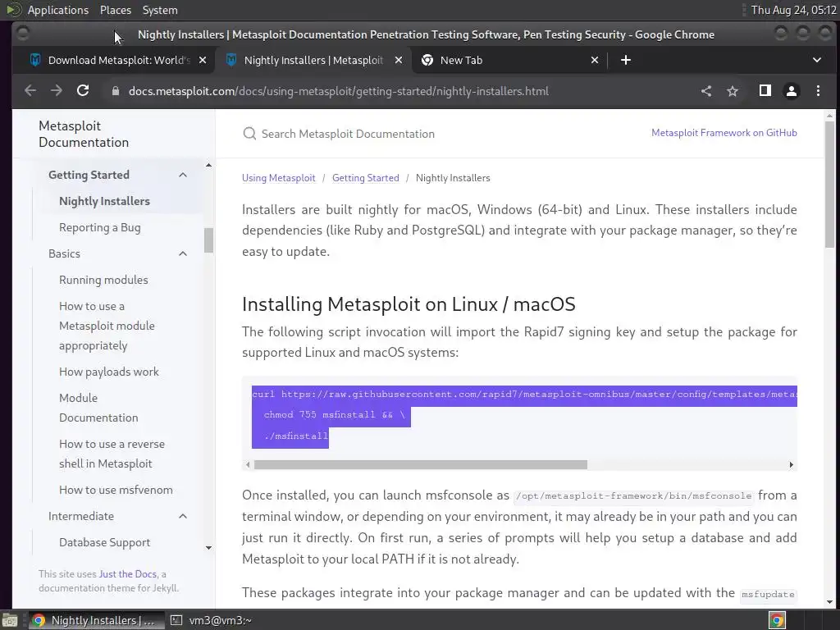840x630 pixels.
Task: Select Nightly Installers in sidebar
Action: pyautogui.click(x=104, y=201)
